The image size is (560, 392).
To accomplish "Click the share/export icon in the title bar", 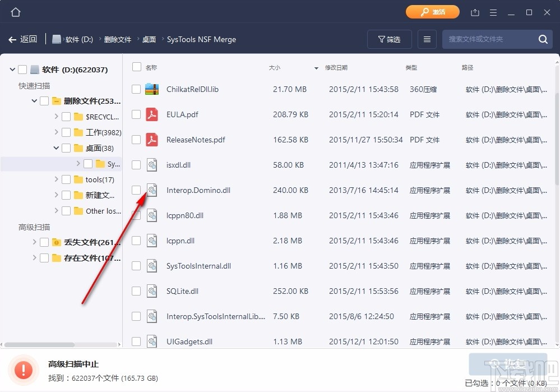I will 475,11.
